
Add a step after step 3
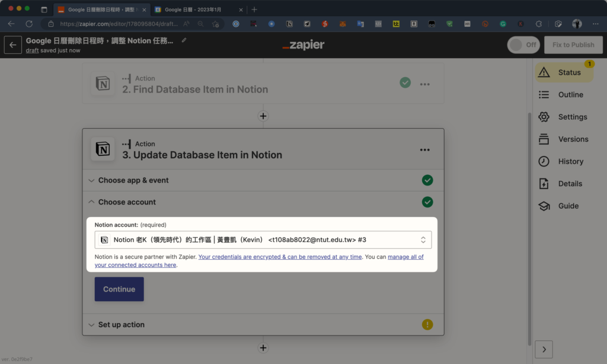263,348
